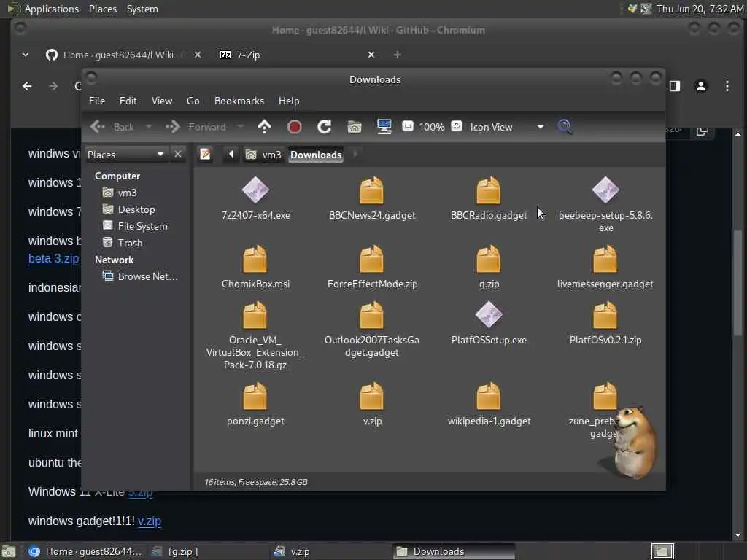Viewport: 747px width, 560px height.
Task: Toggle Chromium's side panel icon
Action: click(x=675, y=86)
